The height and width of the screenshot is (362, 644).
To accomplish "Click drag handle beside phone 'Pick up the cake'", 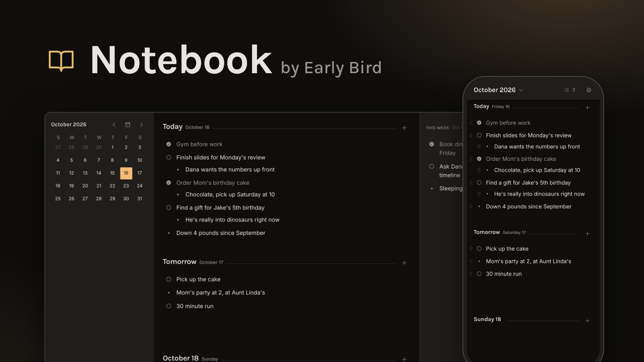I will [471, 249].
